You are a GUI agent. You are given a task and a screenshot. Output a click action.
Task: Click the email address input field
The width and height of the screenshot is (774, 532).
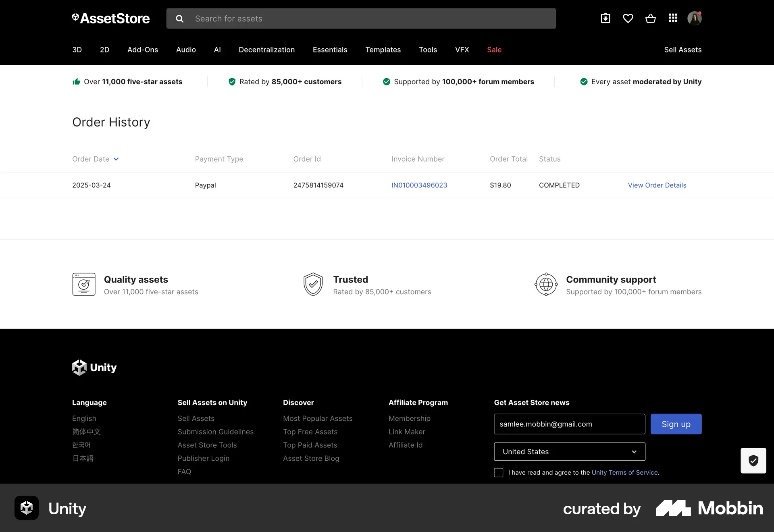click(569, 424)
